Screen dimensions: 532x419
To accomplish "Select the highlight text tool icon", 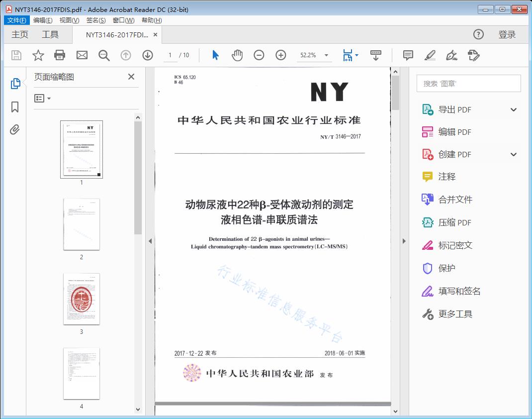I will click(431, 56).
